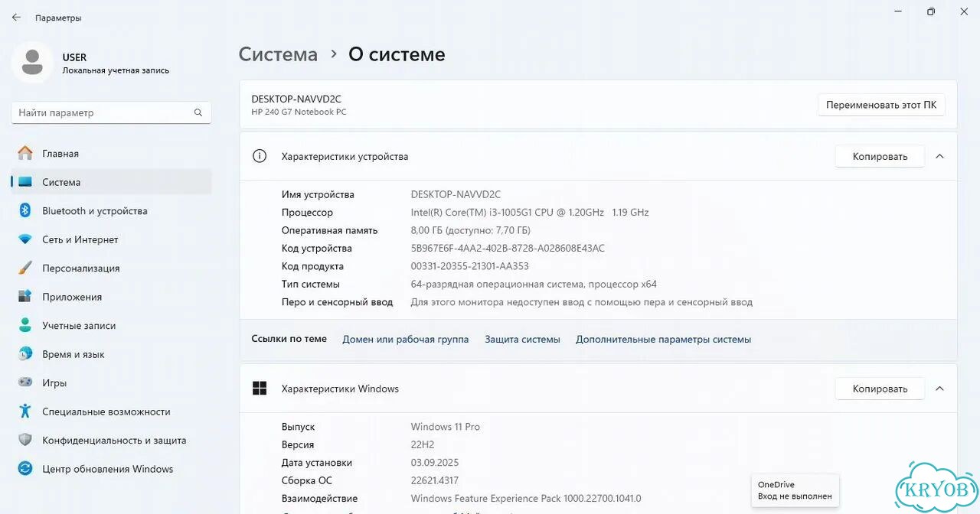Open the Приложения apps icon
The height and width of the screenshot is (514, 980).
point(25,297)
